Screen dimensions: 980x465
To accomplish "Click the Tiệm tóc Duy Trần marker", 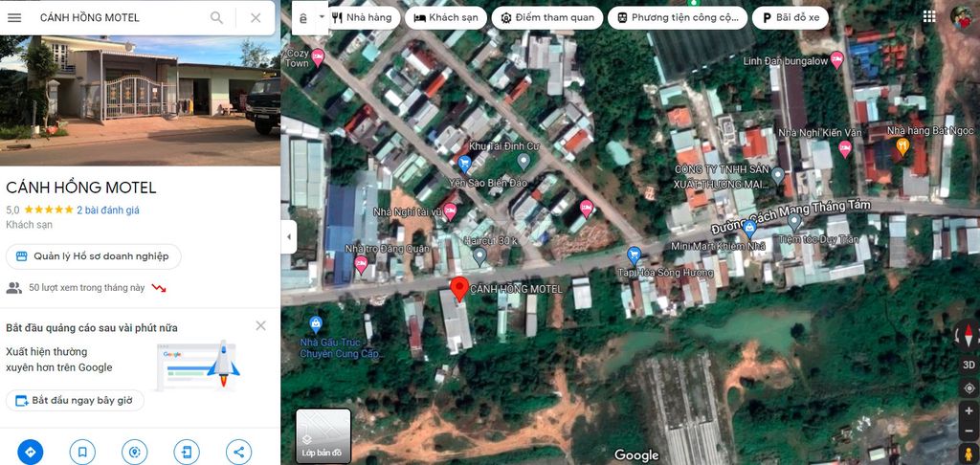I will coord(794,221).
